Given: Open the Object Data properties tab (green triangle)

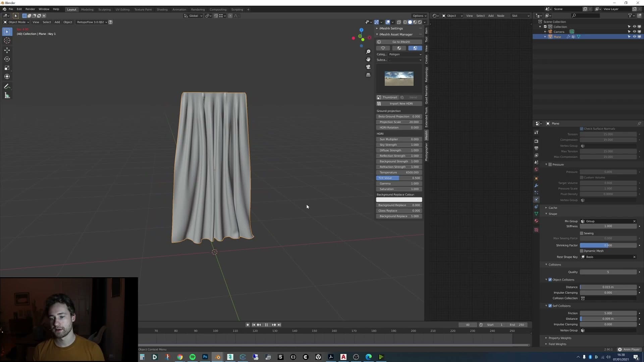Looking at the screenshot, I should 536,214.
